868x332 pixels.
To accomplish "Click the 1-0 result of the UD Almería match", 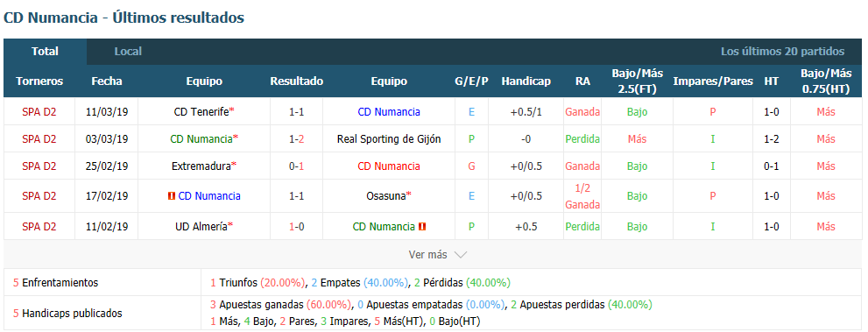I will coord(297,226).
